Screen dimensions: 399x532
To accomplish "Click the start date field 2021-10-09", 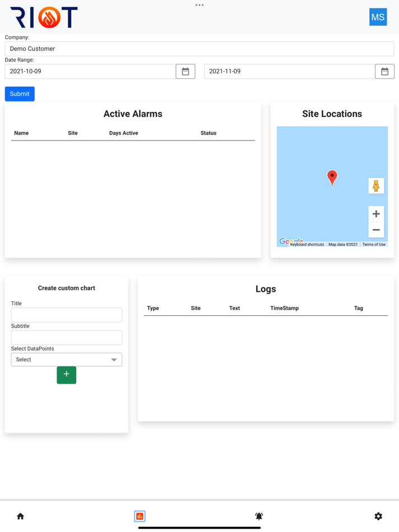I will point(90,71).
